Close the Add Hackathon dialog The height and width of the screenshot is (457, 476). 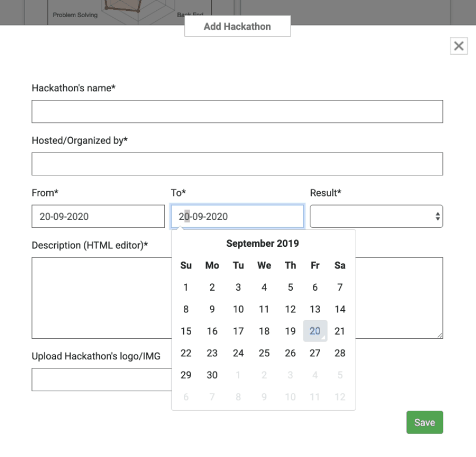click(x=459, y=46)
